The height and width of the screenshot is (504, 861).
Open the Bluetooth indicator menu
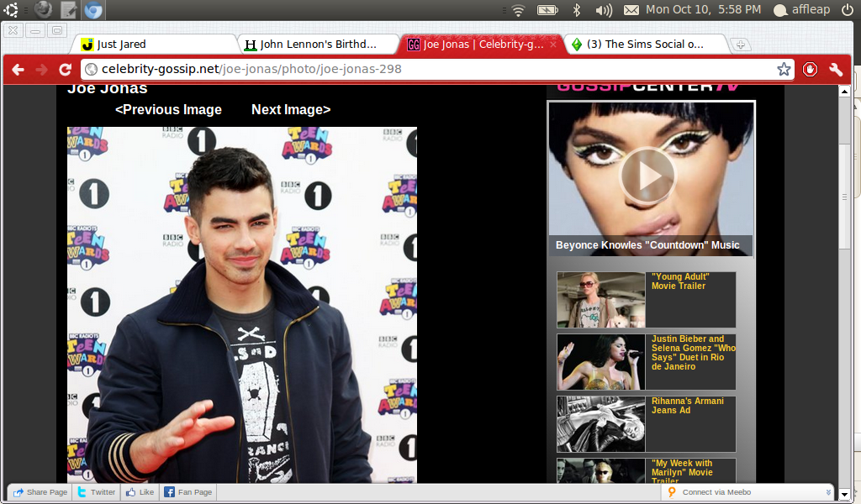[x=577, y=10]
